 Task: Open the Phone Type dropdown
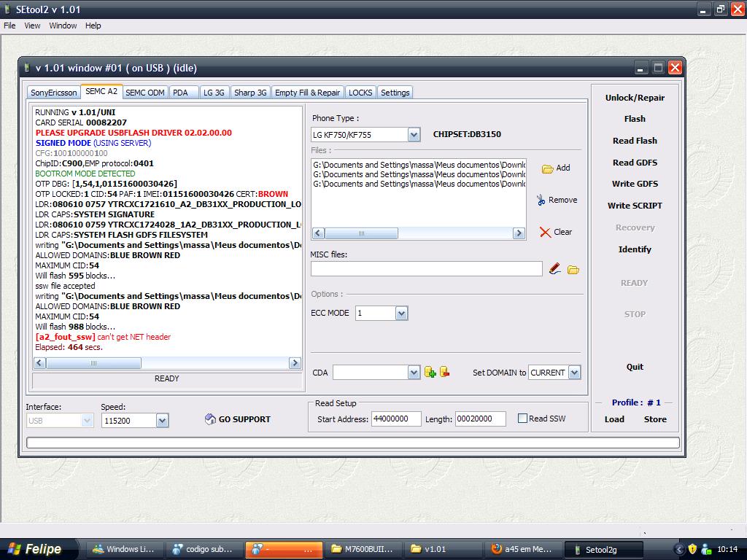(x=414, y=135)
